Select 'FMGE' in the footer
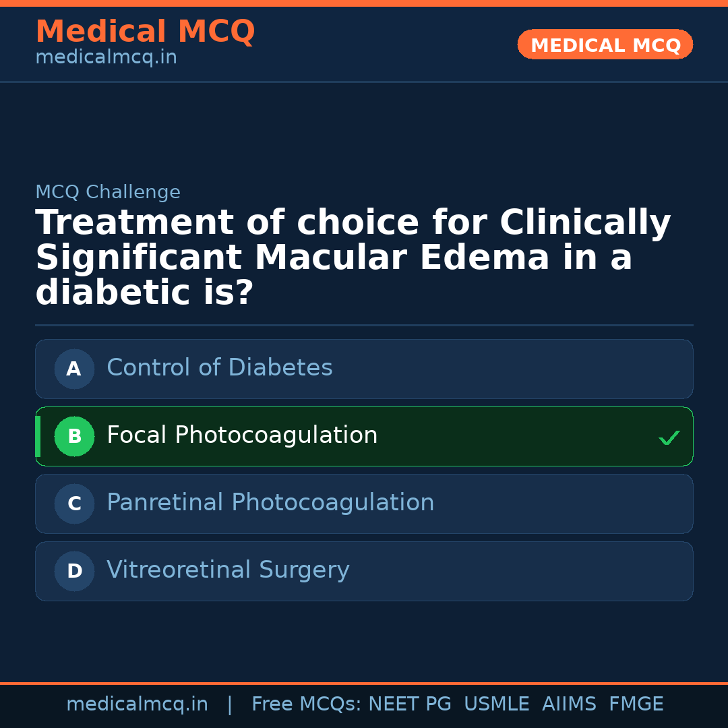This screenshot has width=728, height=728. (x=636, y=704)
